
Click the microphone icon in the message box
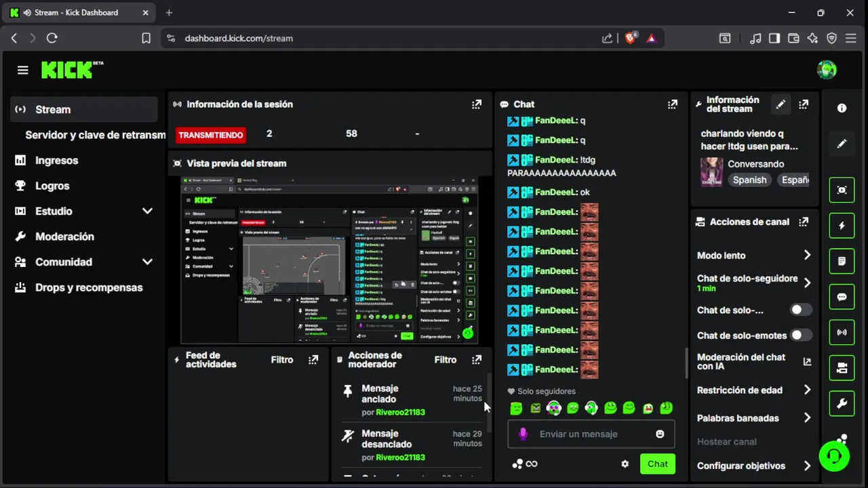pos(523,434)
